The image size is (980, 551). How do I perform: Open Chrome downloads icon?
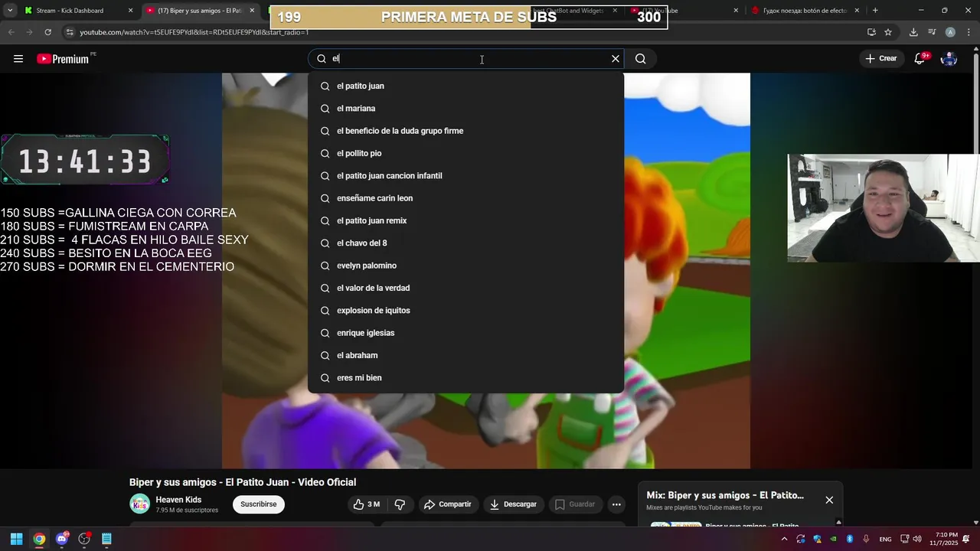(913, 32)
